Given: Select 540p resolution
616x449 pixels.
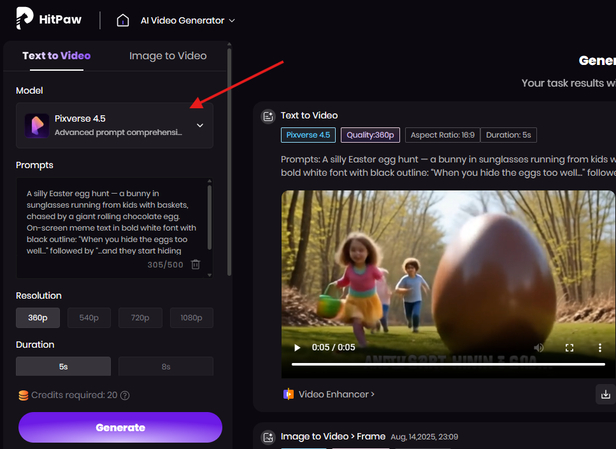Looking at the screenshot, I should (89, 317).
